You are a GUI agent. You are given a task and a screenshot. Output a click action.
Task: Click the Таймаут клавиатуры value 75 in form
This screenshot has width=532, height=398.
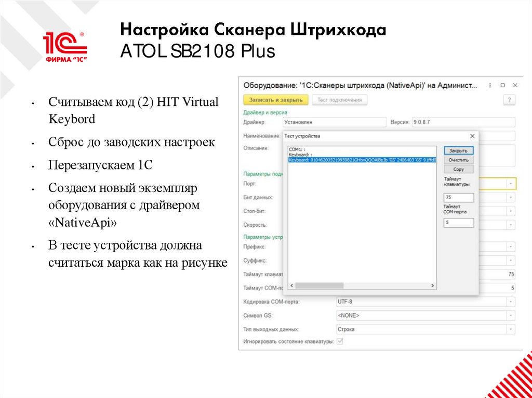[511, 274]
